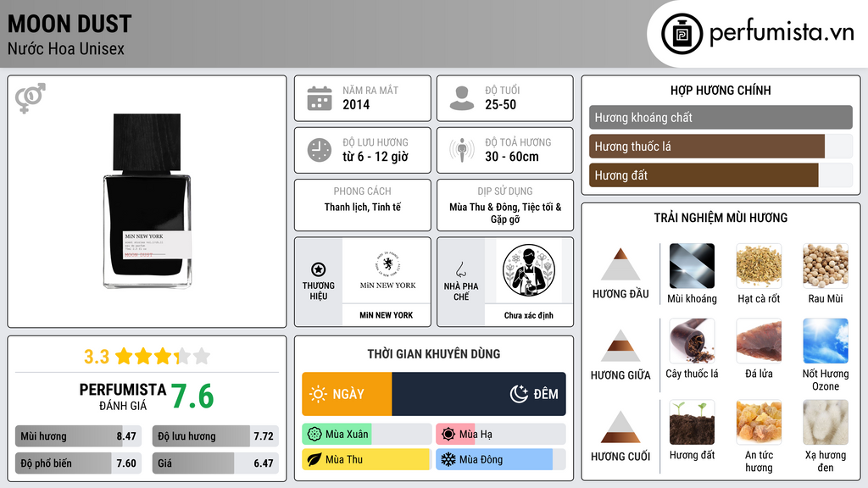Click the Hương đầu pyramid icon
The image size is (868, 488).
(620, 264)
